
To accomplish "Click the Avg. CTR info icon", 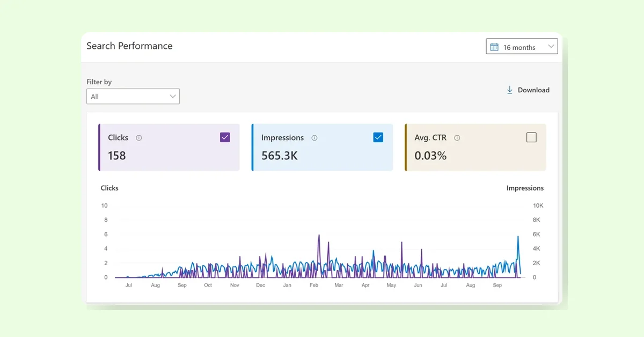I will point(457,138).
